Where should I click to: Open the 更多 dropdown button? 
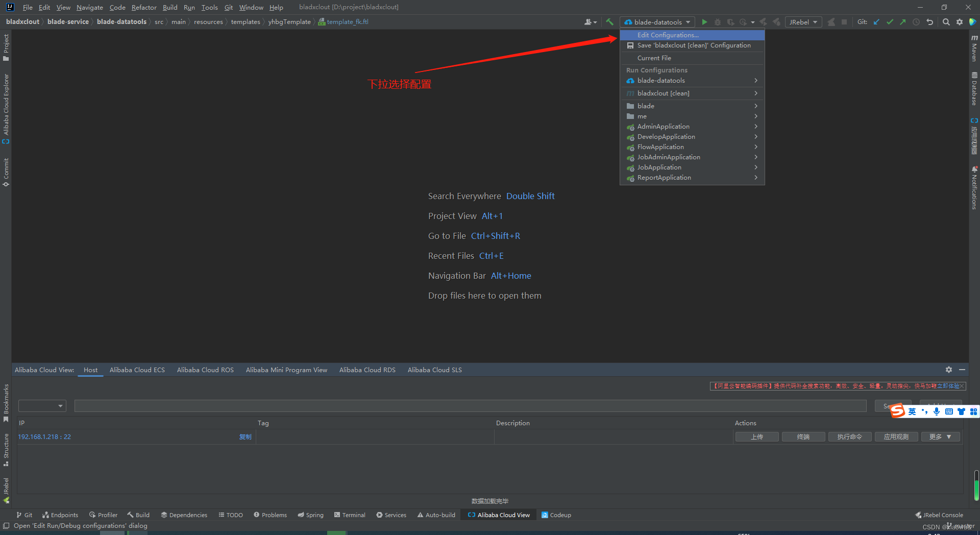[x=941, y=437]
